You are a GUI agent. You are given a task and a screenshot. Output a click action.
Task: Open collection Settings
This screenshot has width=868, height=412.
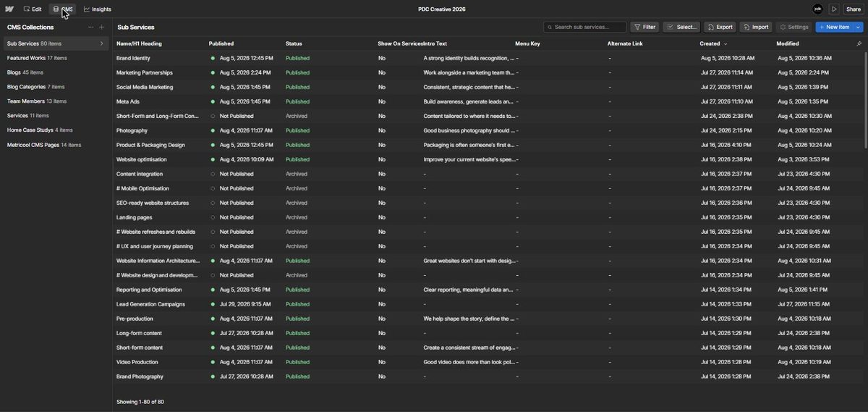pos(794,27)
